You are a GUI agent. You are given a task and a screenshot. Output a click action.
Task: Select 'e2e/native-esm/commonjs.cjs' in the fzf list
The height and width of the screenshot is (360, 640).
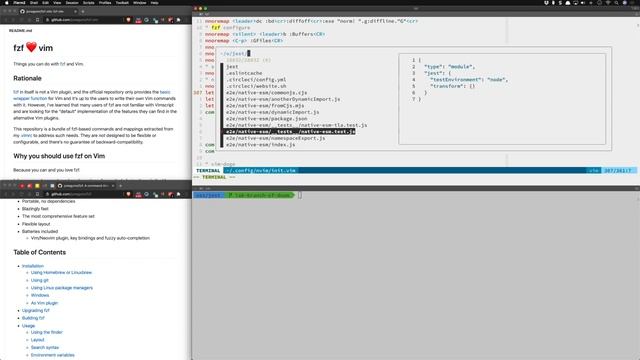pos(267,93)
